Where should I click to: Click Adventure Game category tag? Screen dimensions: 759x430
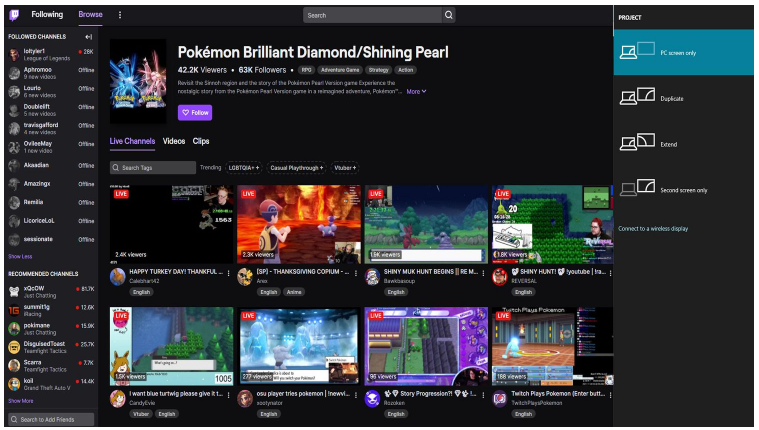[340, 70]
